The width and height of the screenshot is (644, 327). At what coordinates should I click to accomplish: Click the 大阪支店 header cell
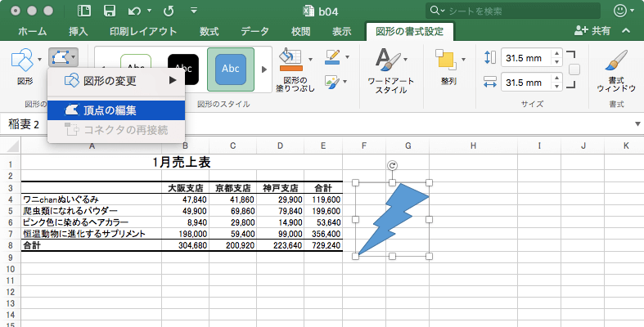pyautogui.click(x=185, y=188)
